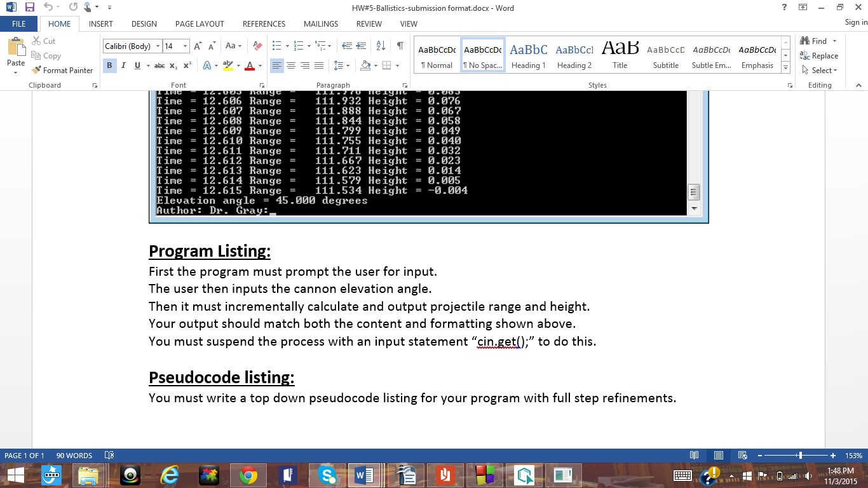This screenshot has width=868, height=488.
Task: Apply yellow text highlight color
Action: coord(228,65)
